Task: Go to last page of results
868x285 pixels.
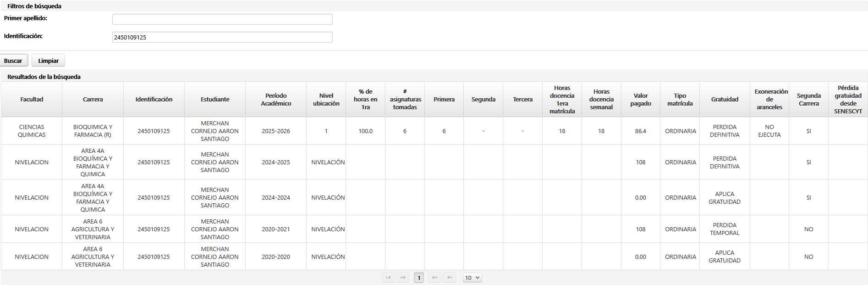Action: click(450, 278)
